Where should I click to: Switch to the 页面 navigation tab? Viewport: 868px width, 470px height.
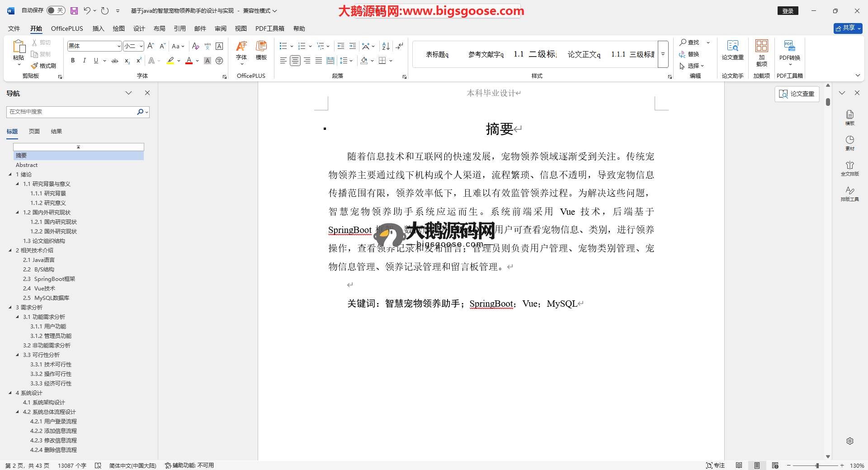[x=34, y=132]
